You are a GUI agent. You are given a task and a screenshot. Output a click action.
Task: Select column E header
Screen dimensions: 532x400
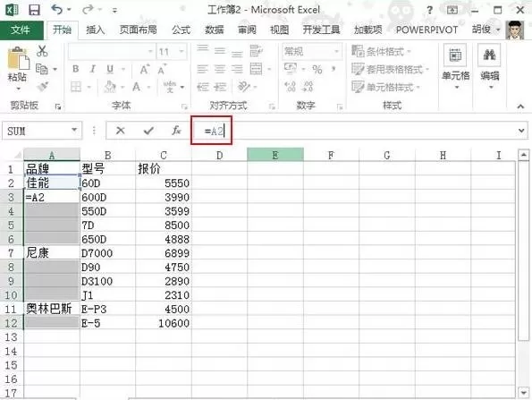tap(275, 155)
